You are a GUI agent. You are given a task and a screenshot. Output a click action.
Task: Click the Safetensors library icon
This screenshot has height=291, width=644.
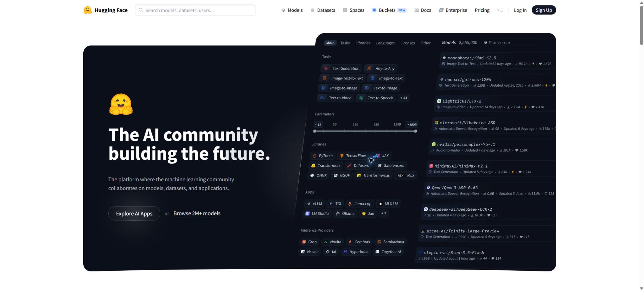379,165
